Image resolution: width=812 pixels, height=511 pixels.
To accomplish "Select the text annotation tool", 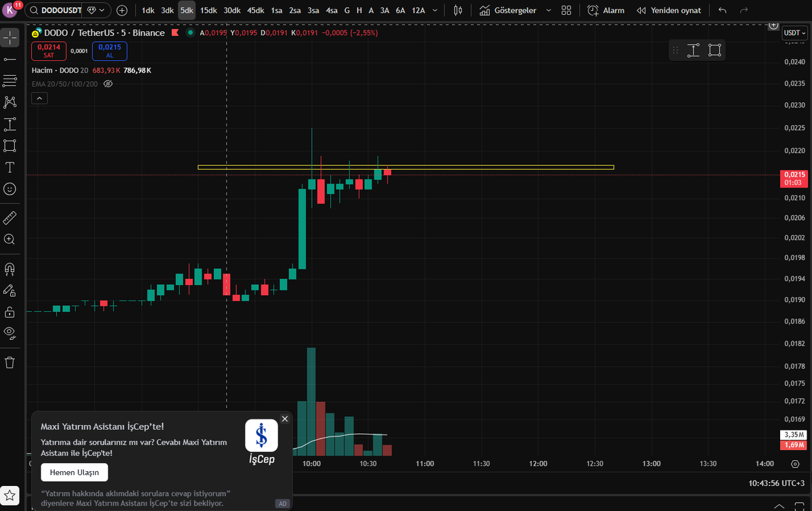I will 9,167.
